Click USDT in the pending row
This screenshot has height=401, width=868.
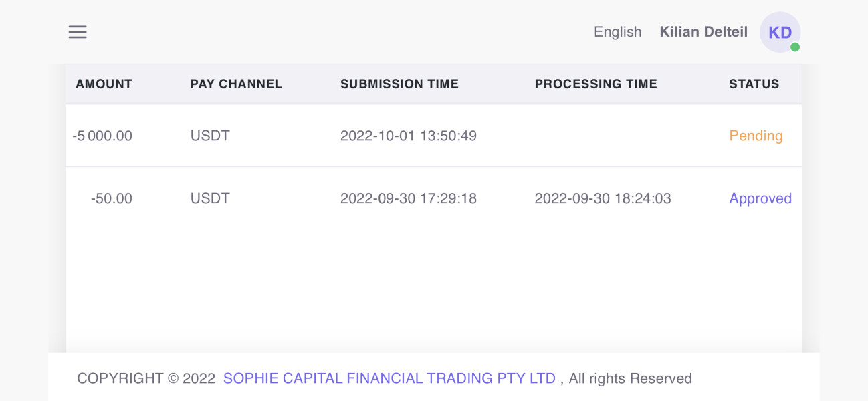point(210,136)
